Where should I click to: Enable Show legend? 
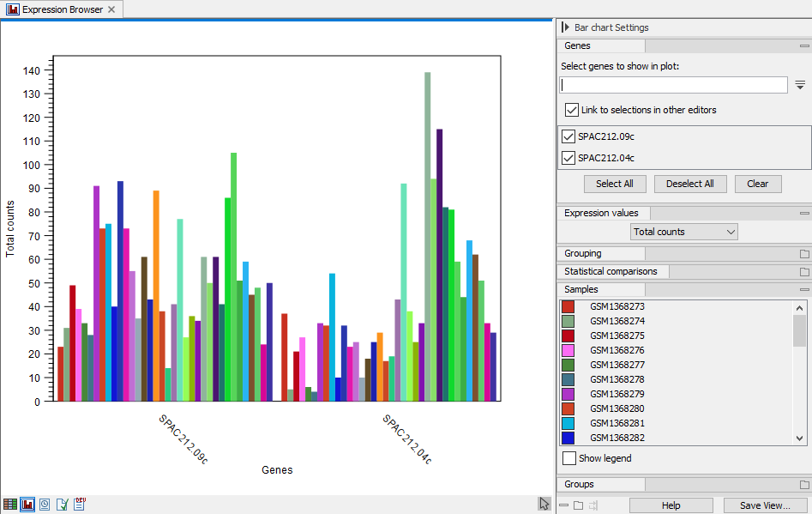pos(568,457)
